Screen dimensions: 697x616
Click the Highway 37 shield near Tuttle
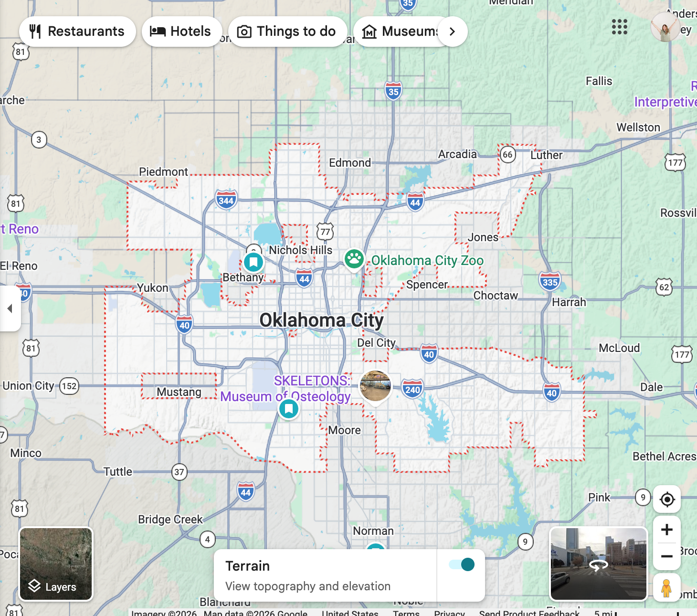tap(179, 472)
